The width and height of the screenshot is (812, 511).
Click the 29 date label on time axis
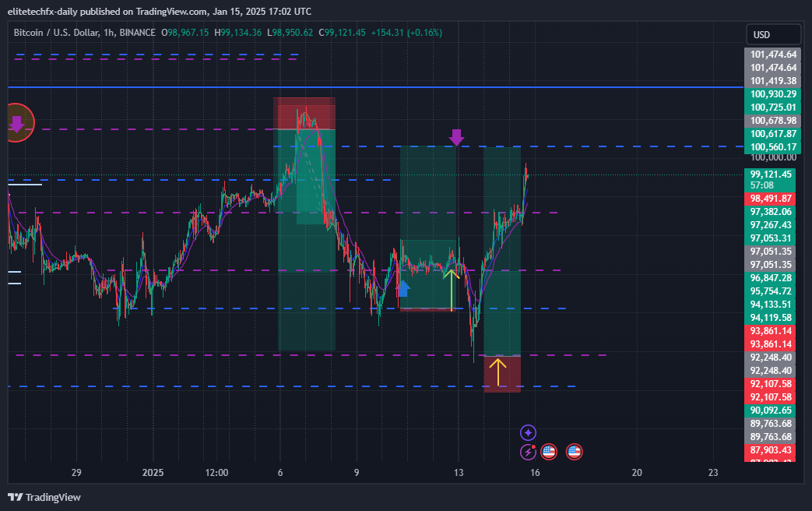pyautogui.click(x=76, y=473)
